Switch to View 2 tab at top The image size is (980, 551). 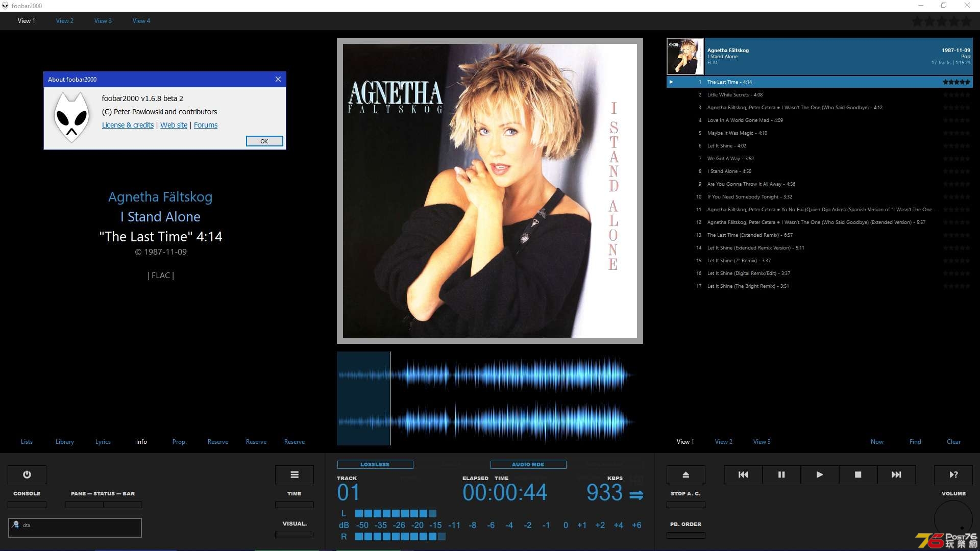65,21
